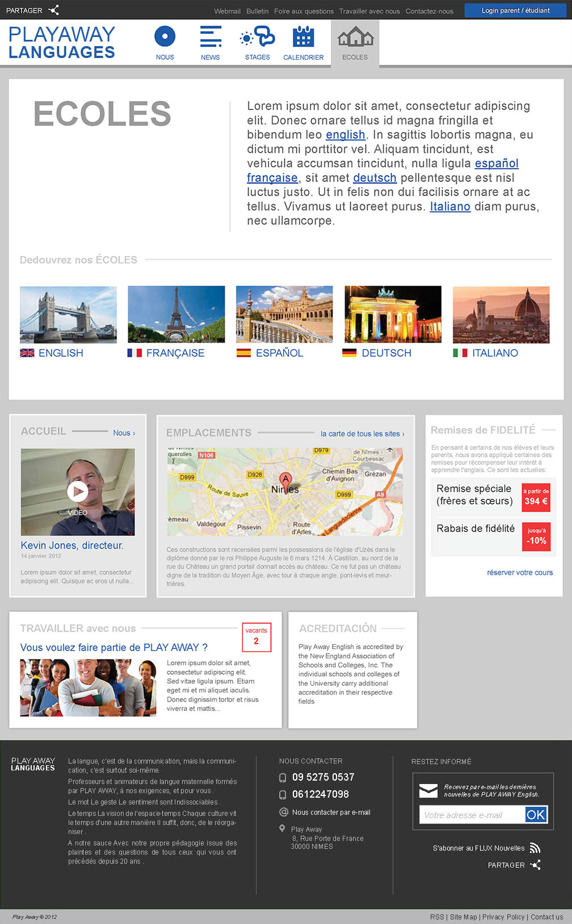Open Foire aux questions
572x924 pixels.
[x=304, y=11]
